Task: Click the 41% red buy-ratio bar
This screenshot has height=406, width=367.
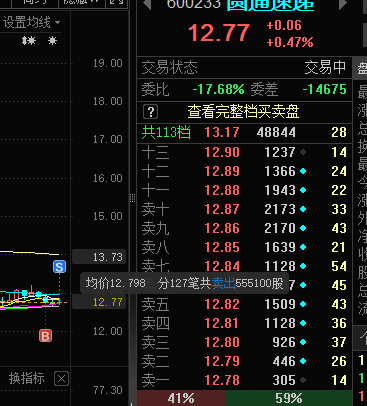Action: pos(181,398)
